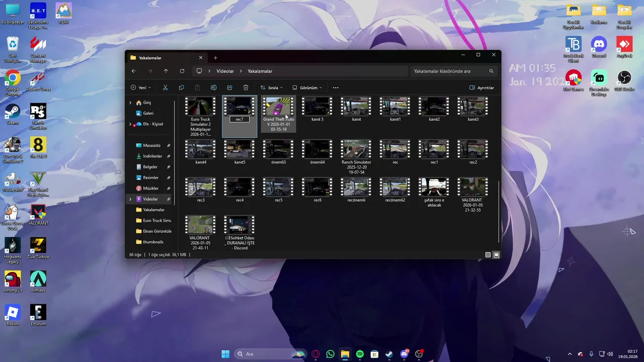Open Ekran Görüntüleri folder in sidebar
The height and width of the screenshot is (362, 644).
[x=153, y=231]
